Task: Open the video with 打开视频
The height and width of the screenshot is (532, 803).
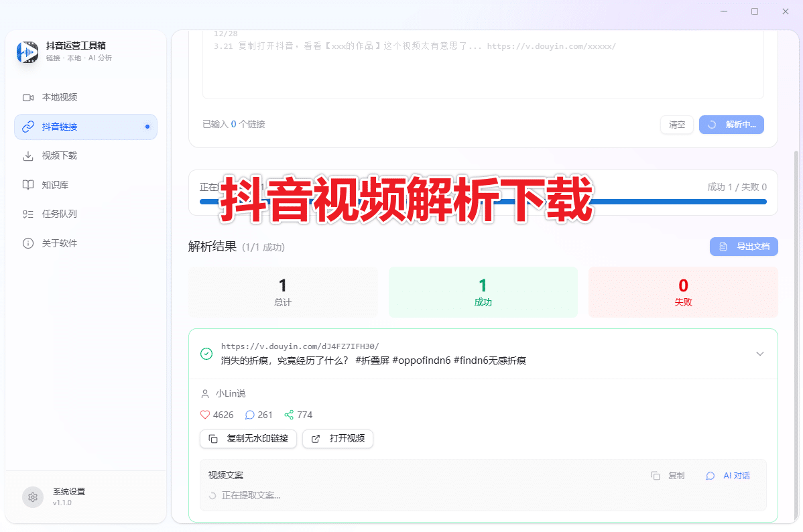Action: point(338,439)
